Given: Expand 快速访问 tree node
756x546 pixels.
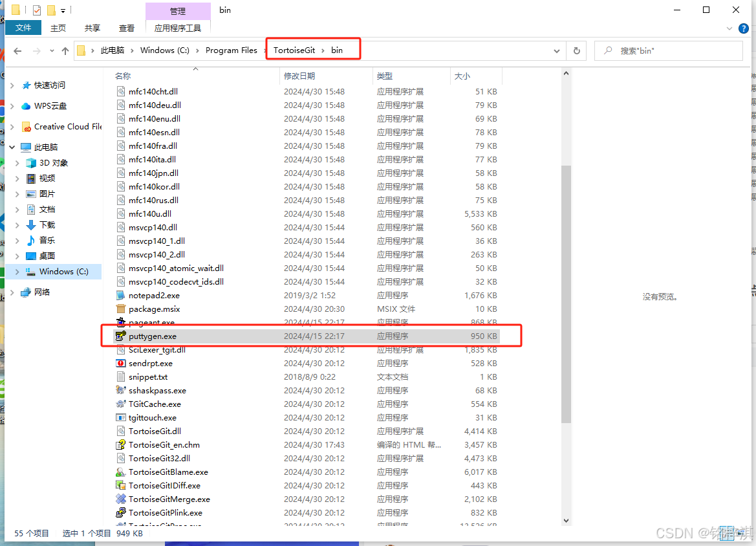Looking at the screenshot, I should (x=12, y=85).
